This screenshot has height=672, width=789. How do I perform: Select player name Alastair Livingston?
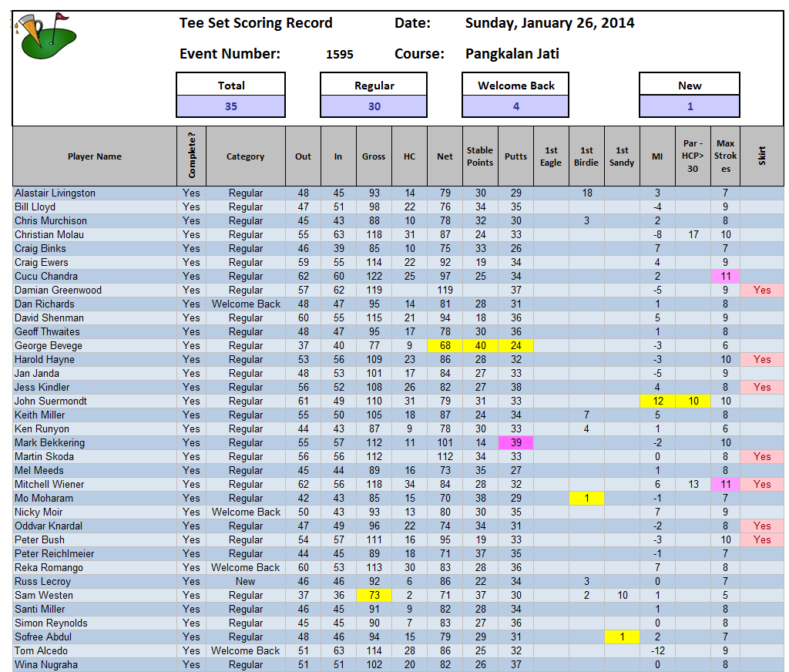click(55, 193)
